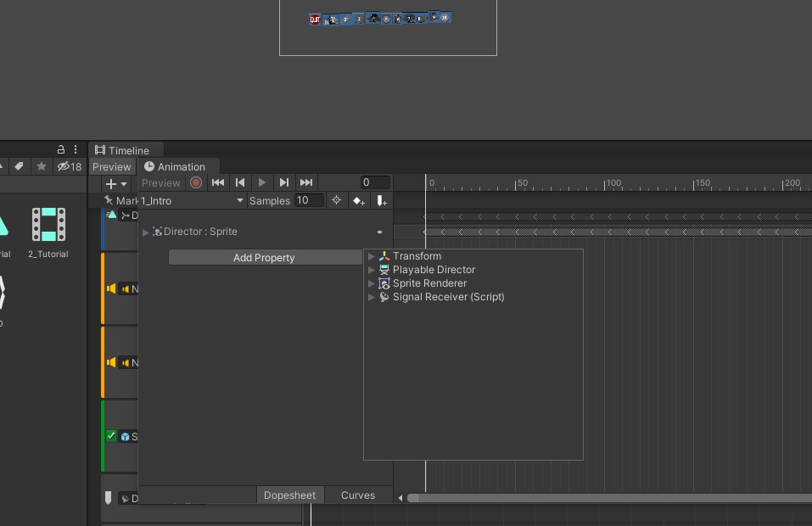
Task: Jump to first keyframe with skip-back icon
Action: click(x=218, y=182)
